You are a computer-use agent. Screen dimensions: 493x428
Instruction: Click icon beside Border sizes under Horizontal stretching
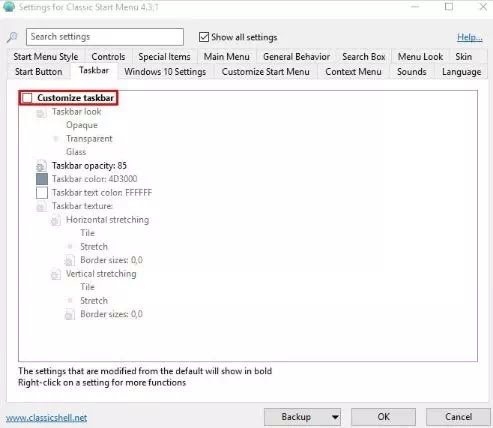pos(70,260)
